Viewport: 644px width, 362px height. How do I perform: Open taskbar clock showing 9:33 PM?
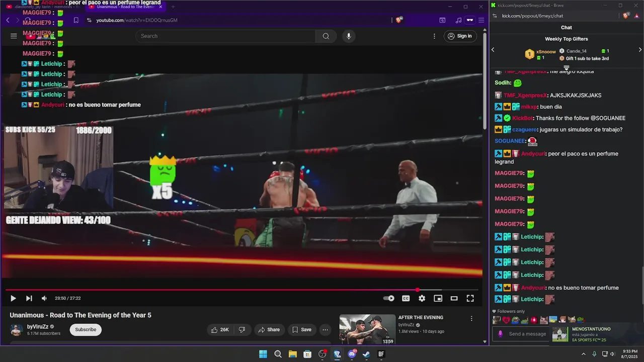pyautogui.click(x=630, y=354)
